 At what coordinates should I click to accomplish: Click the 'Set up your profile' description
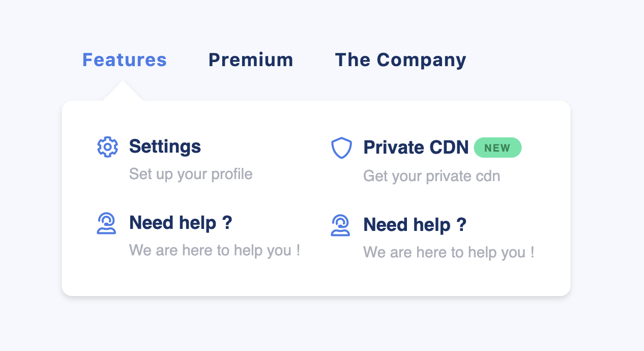[191, 174]
